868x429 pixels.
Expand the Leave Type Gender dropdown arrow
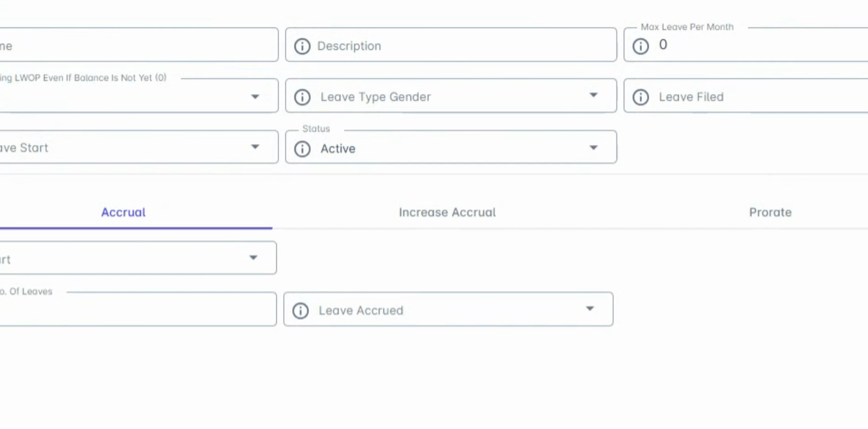click(x=593, y=95)
